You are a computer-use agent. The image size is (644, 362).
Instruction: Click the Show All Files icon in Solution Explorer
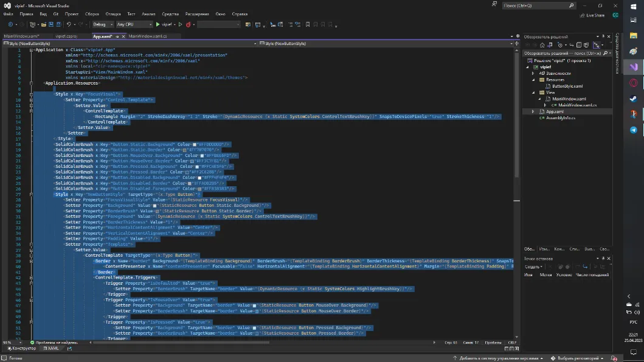tap(586, 45)
